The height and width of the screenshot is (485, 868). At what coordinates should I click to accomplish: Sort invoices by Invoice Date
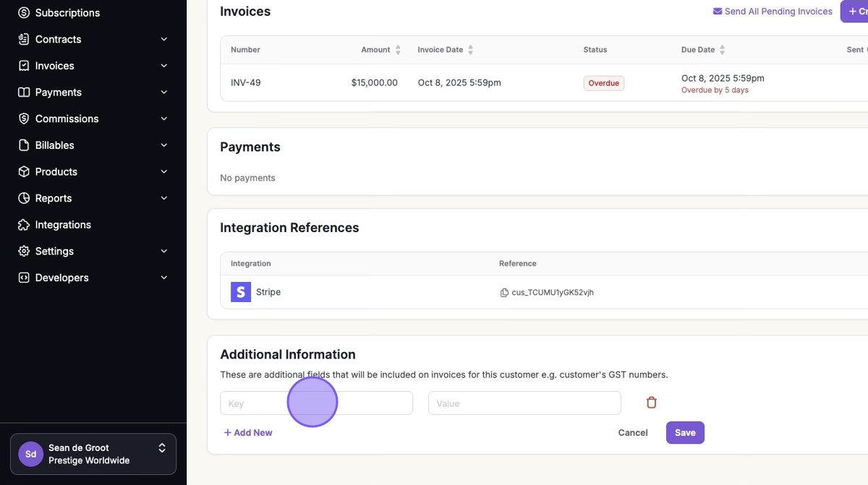471,50
